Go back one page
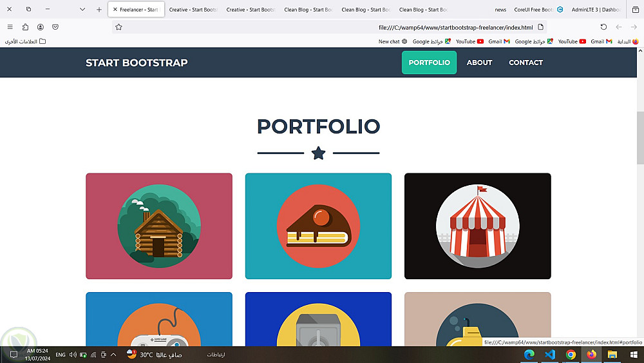The image size is (644, 363). point(618,27)
